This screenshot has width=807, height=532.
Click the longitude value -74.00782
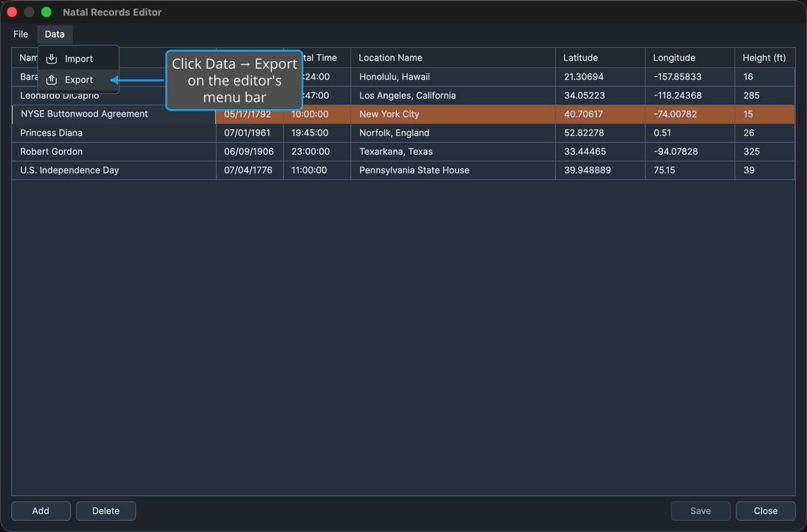point(690,114)
